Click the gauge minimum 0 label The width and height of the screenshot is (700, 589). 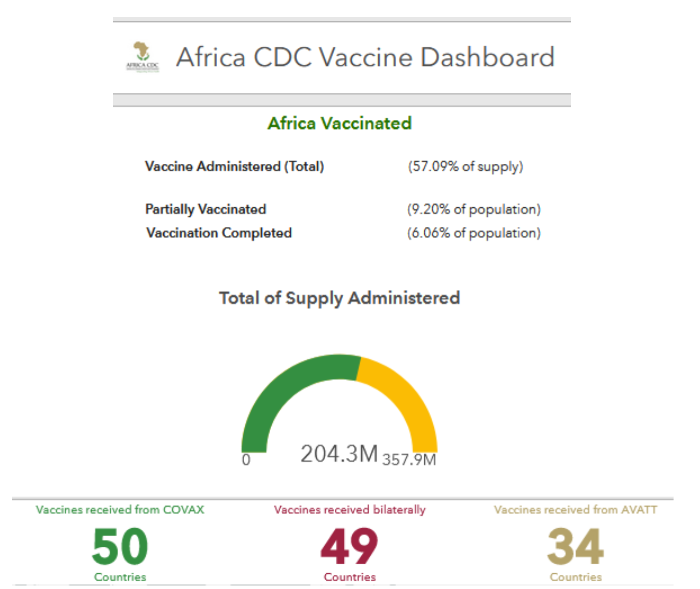[246, 460]
